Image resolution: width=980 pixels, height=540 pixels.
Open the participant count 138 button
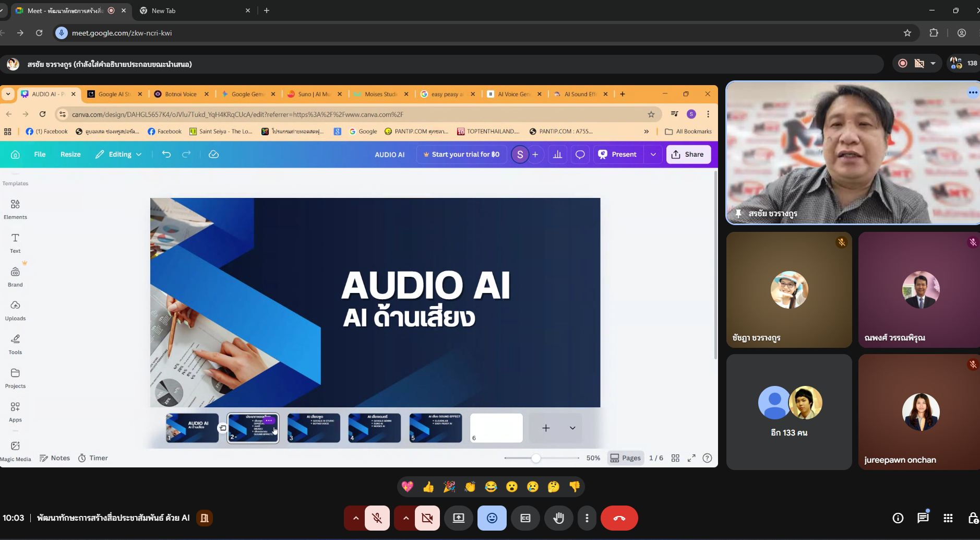pos(963,63)
